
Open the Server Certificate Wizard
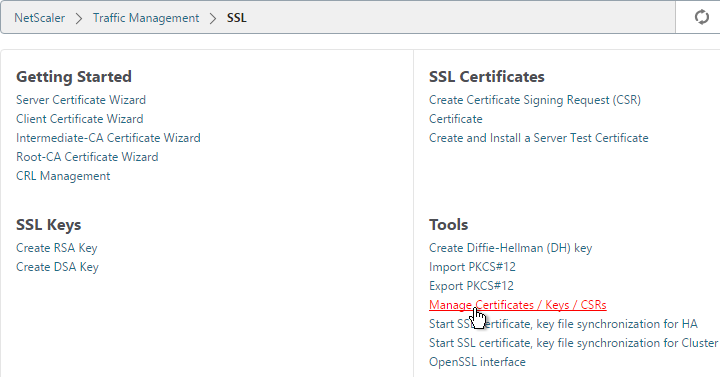click(81, 100)
